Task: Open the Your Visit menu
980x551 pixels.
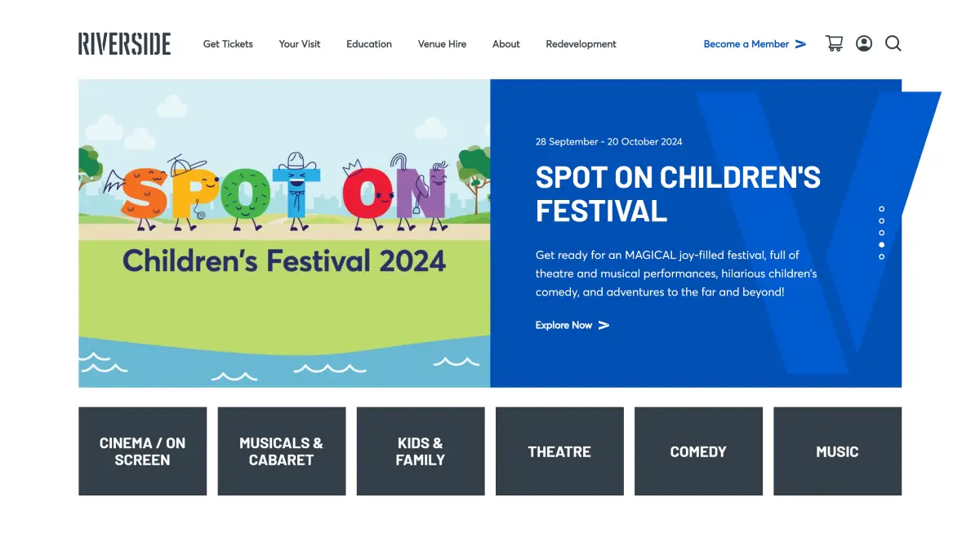Action: (300, 44)
